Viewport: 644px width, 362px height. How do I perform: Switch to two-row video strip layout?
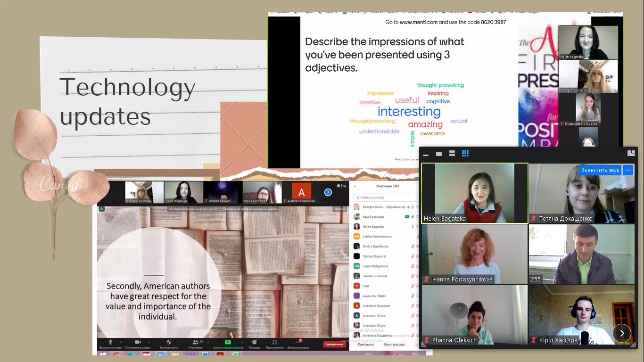pyautogui.click(x=452, y=154)
